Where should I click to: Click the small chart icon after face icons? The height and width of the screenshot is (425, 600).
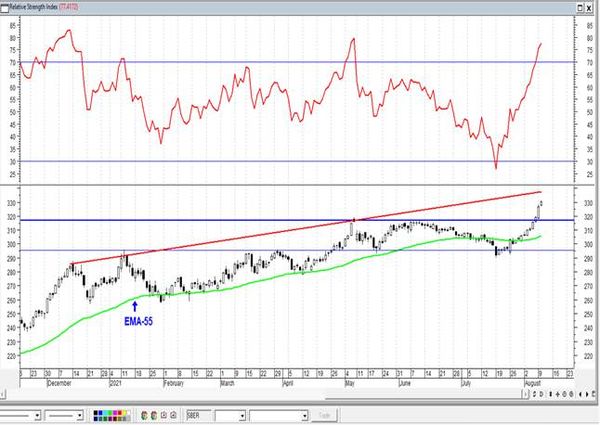[164, 415]
